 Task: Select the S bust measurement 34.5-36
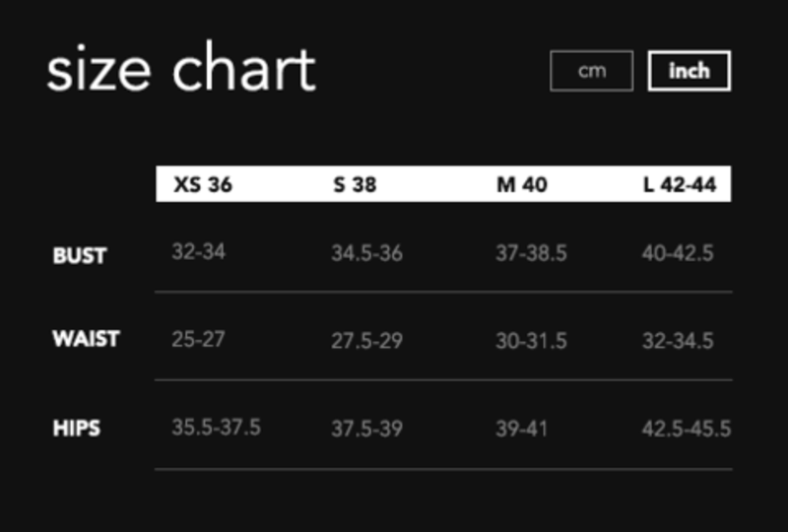tap(366, 253)
